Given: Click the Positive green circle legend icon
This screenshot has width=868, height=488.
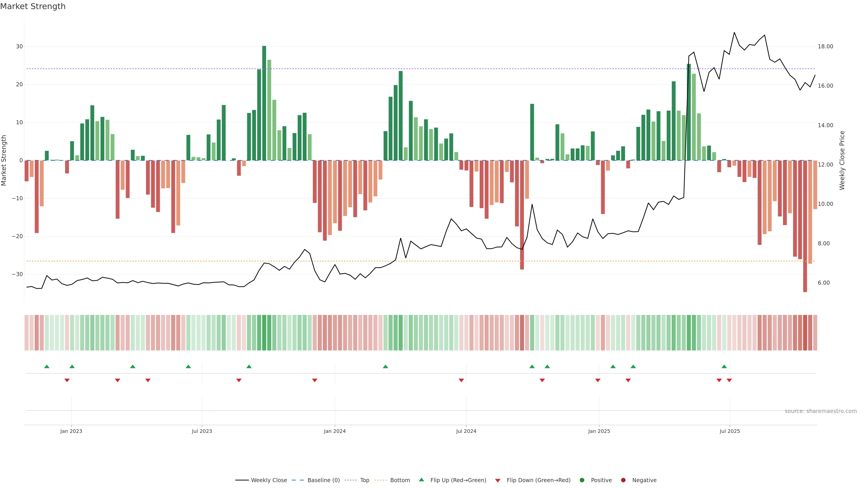Looking at the screenshot, I should point(582,480).
